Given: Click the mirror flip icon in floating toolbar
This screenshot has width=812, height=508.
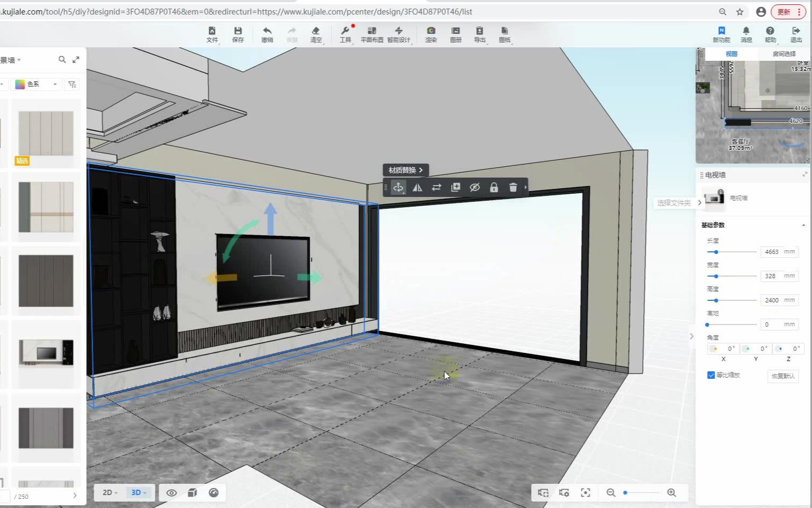Looking at the screenshot, I should pyautogui.click(x=417, y=187).
